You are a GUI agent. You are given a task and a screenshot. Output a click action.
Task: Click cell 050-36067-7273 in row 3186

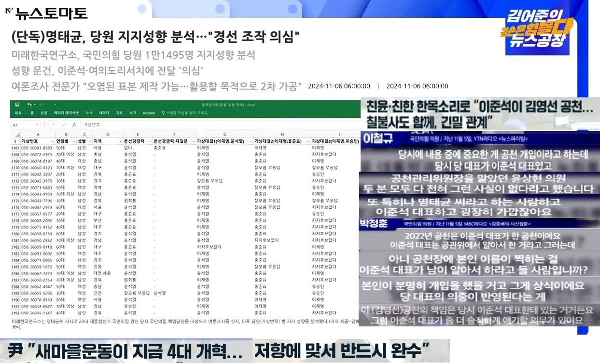(37, 273)
